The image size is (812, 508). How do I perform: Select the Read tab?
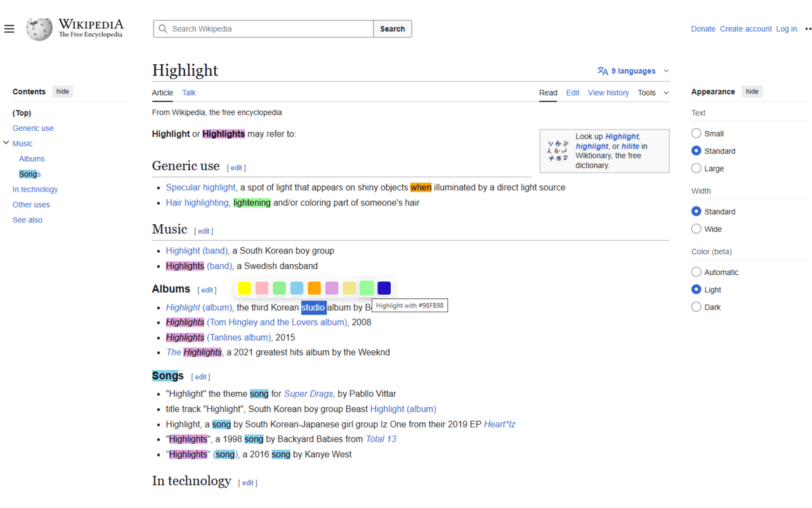(548, 93)
